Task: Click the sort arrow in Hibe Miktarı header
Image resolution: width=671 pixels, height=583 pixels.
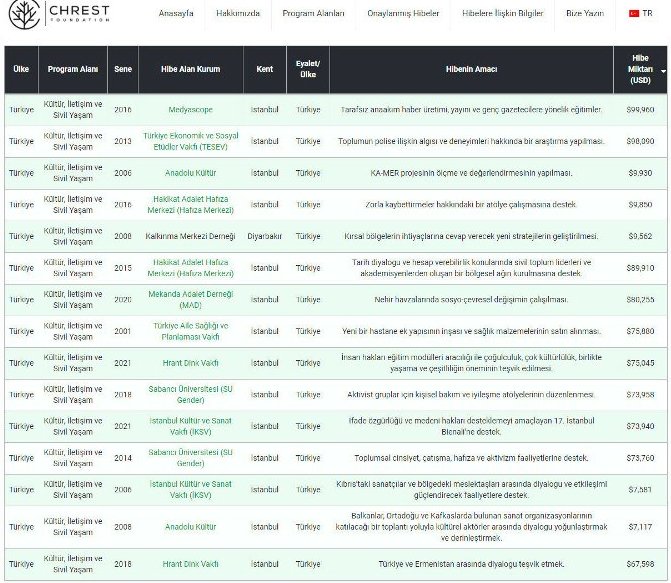Action: pyautogui.click(x=663, y=71)
